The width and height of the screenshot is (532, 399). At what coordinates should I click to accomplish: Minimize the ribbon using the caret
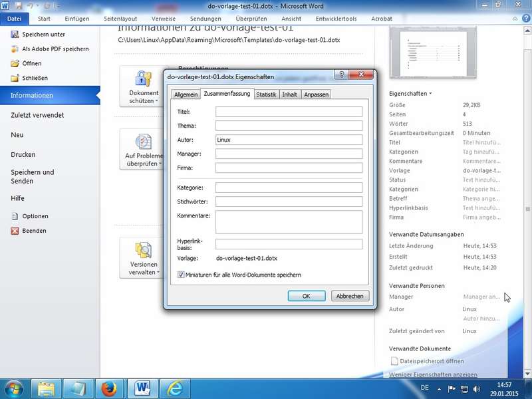coord(515,19)
